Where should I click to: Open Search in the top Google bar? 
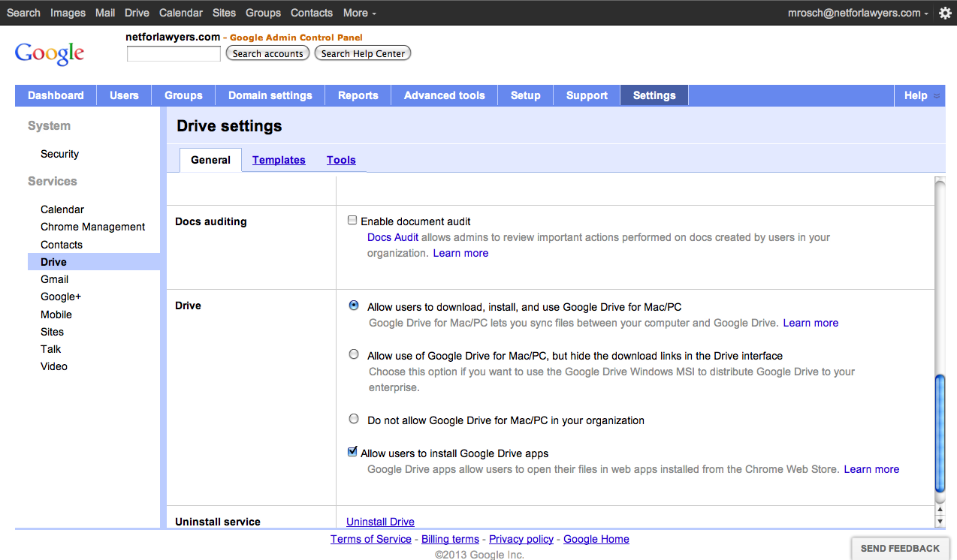click(23, 13)
